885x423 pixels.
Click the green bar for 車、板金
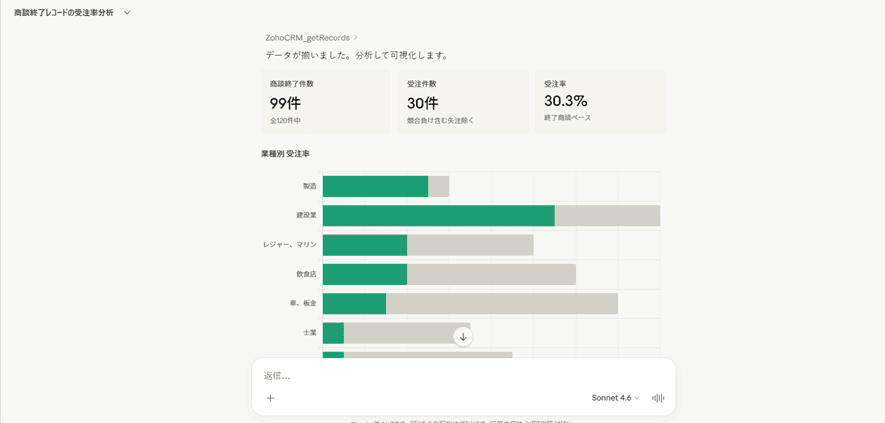354,303
